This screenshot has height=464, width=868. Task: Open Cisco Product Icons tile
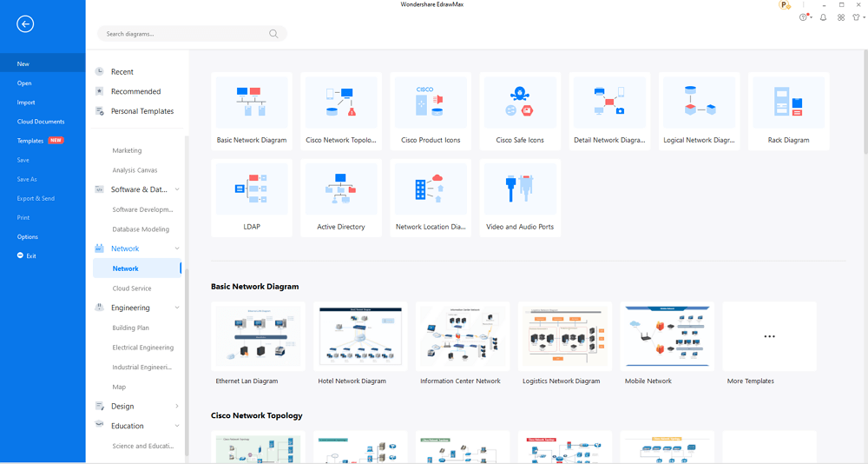point(431,111)
